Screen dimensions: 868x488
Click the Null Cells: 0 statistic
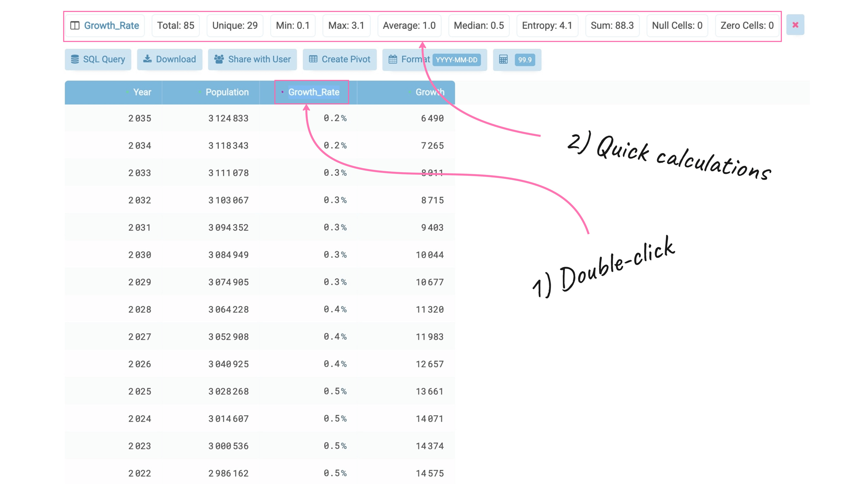point(677,25)
